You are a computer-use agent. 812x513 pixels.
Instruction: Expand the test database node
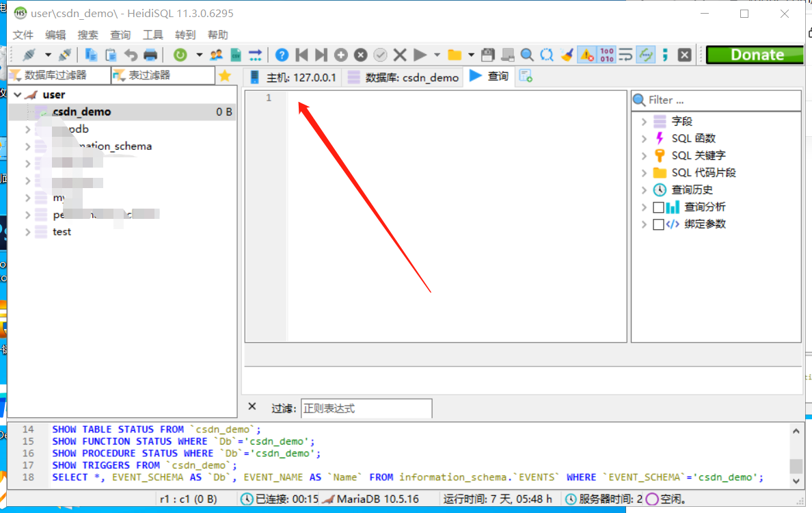pos(28,232)
